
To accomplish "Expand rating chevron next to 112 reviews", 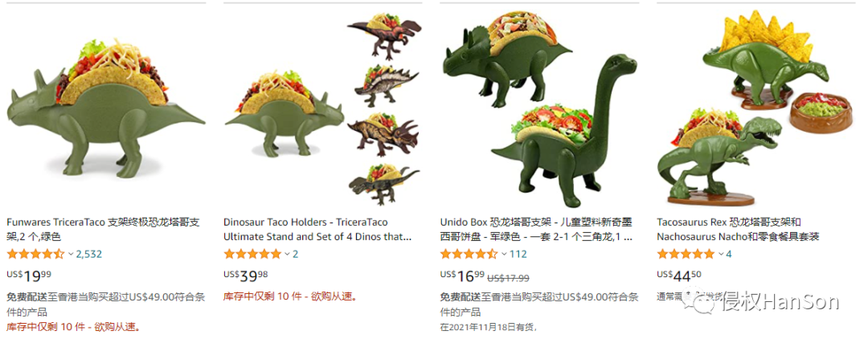I will click(x=504, y=254).
